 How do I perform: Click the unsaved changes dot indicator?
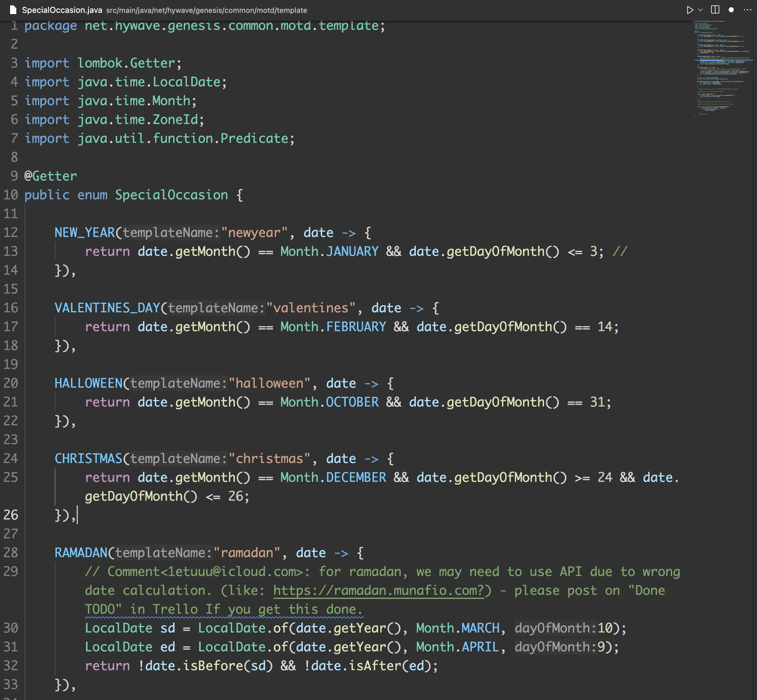coord(731,10)
